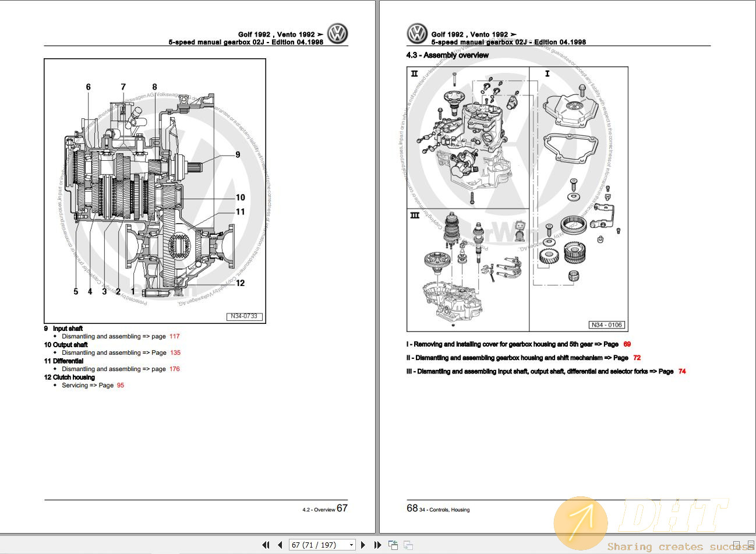This screenshot has width=756, height=554.
Task: Click the '12 Clutch housing' list entry
Action: click(69, 377)
